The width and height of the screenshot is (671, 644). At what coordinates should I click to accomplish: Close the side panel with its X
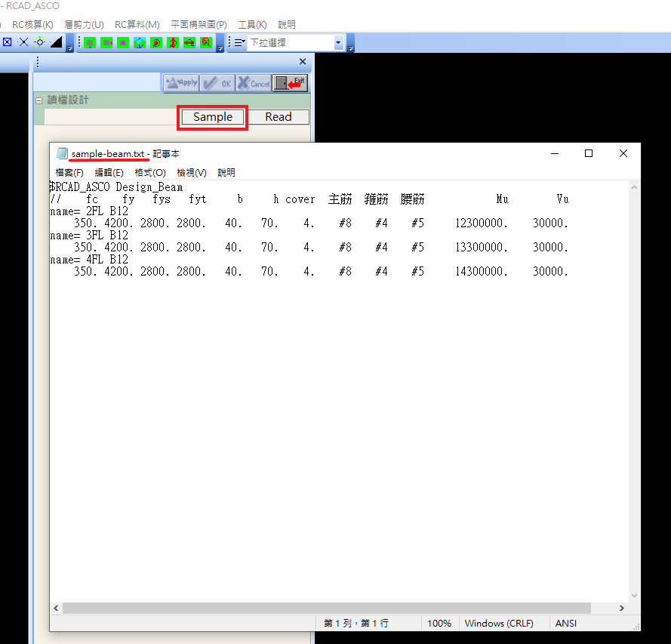[303, 62]
